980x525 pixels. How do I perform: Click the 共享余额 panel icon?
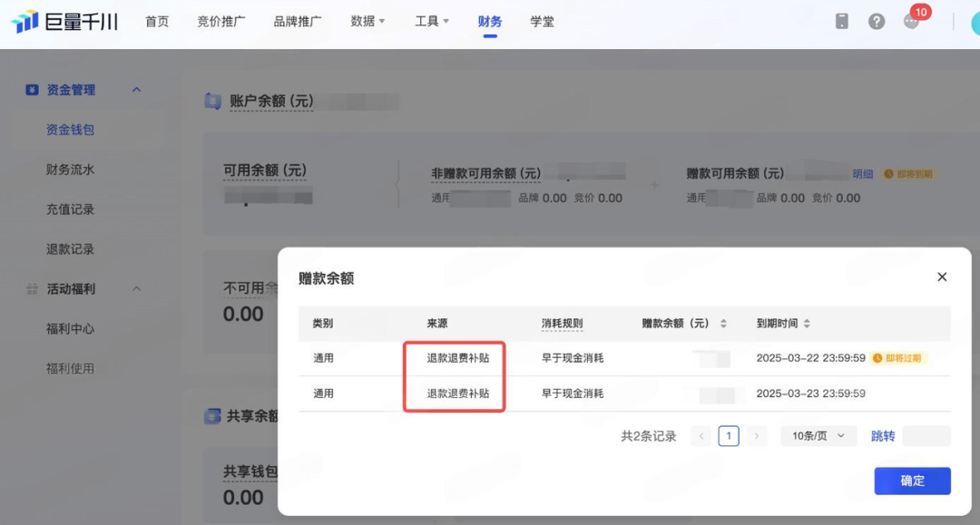[212, 416]
